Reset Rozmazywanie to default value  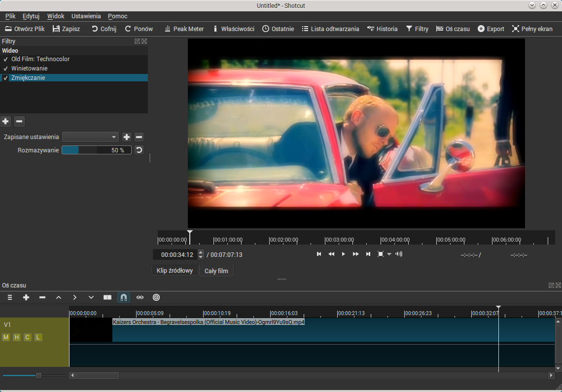[139, 150]
